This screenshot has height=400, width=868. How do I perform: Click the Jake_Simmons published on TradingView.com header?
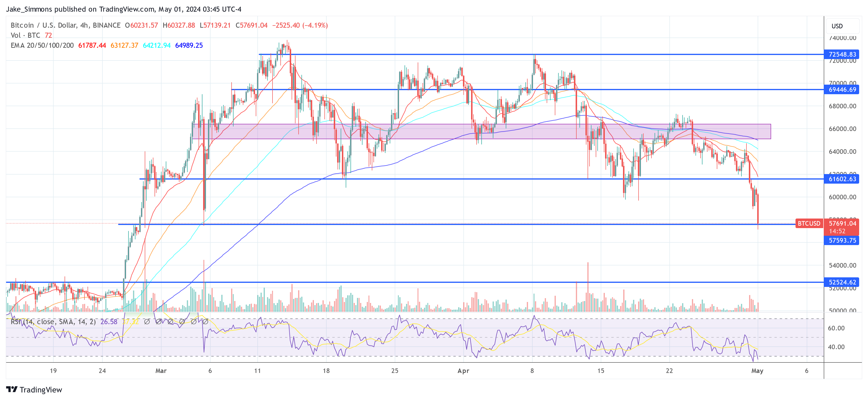pos(124,9)
